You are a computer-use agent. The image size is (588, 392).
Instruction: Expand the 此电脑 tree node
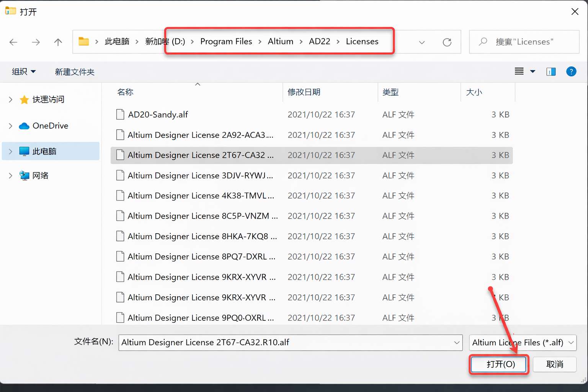[10, 152]
